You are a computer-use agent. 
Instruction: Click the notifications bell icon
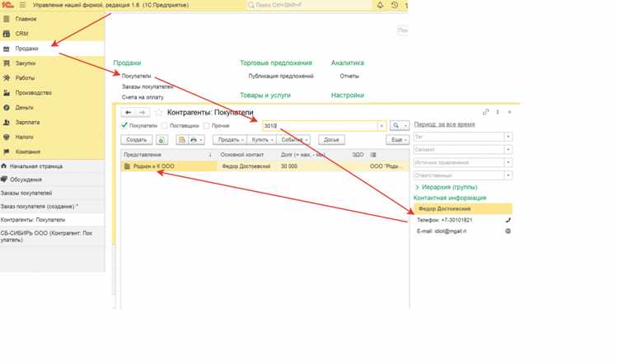tap(381, 5)
